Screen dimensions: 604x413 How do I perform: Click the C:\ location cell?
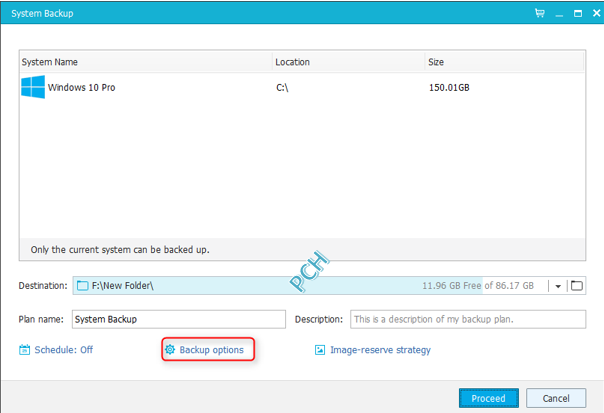click(282, 88)
